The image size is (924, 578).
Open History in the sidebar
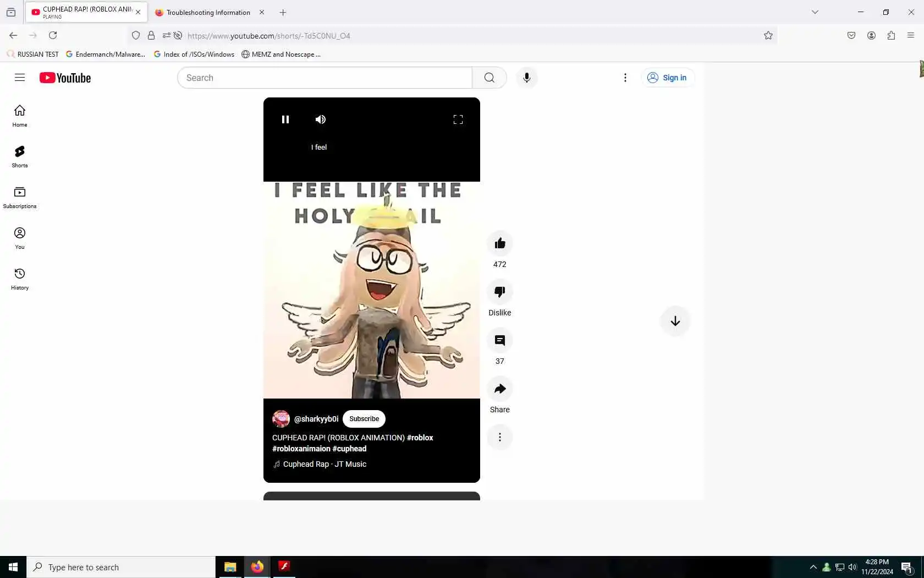[20, 279]
